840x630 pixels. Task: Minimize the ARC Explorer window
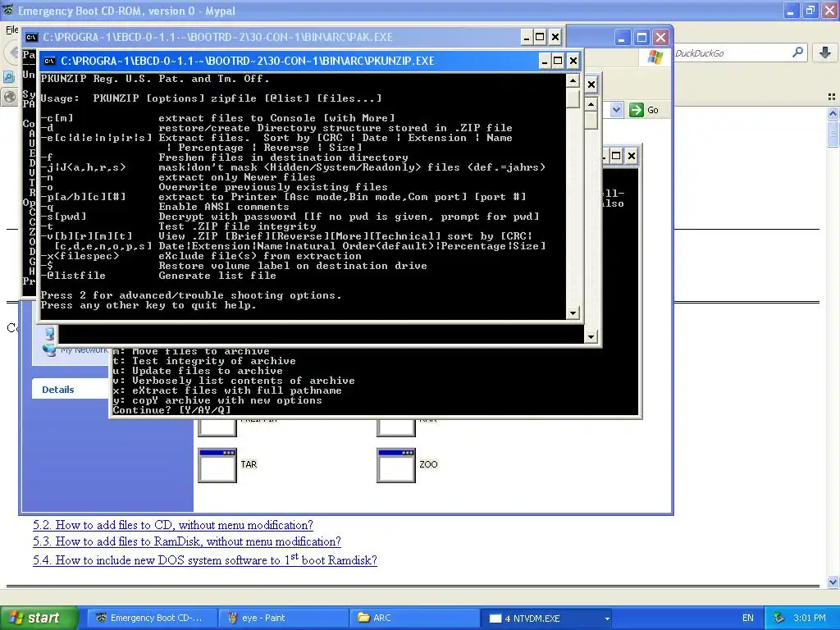pyautogui.click(x=622, y=38)
